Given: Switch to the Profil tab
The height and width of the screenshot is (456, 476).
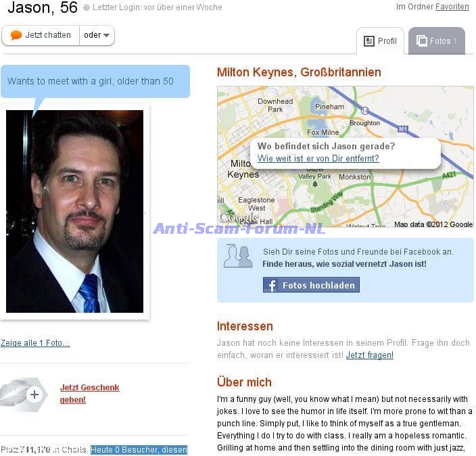Looking at the screenshot, I should [x=380, y=41].
